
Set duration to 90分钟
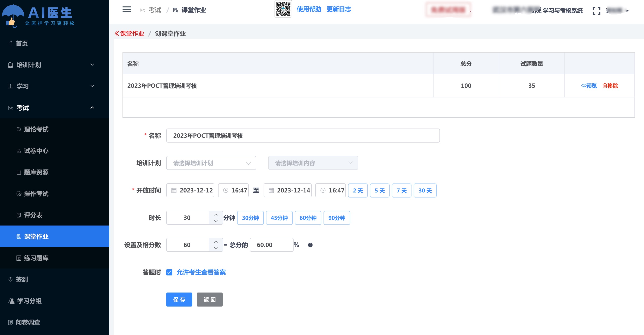[x=337, y=218]
